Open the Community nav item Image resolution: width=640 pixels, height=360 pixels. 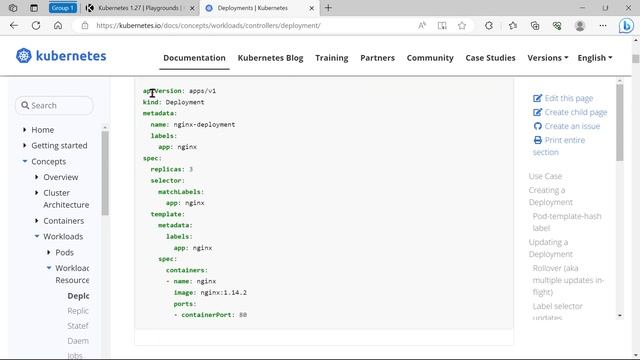point(430,58)
